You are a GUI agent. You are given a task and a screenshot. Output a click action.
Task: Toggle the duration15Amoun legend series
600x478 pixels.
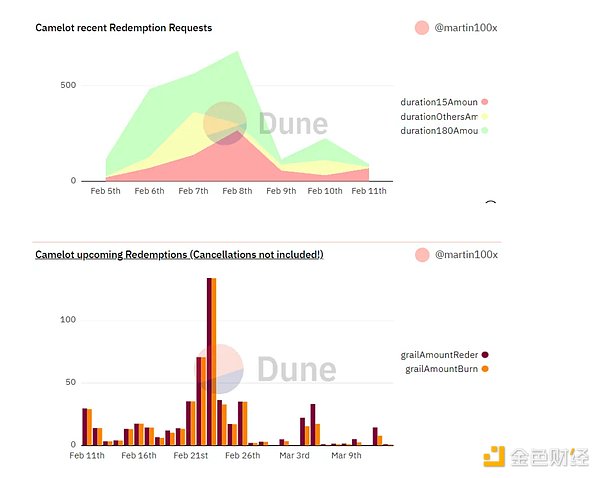[x=438, y=102]
